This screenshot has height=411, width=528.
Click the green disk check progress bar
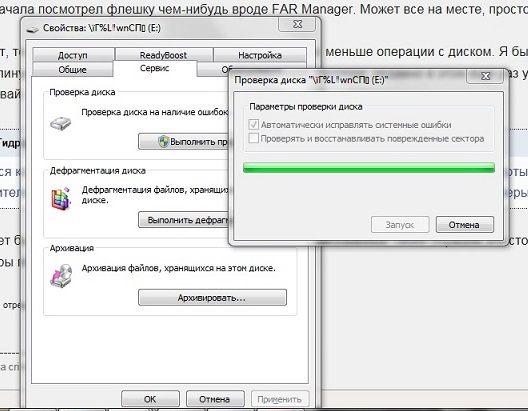[369, 168]
